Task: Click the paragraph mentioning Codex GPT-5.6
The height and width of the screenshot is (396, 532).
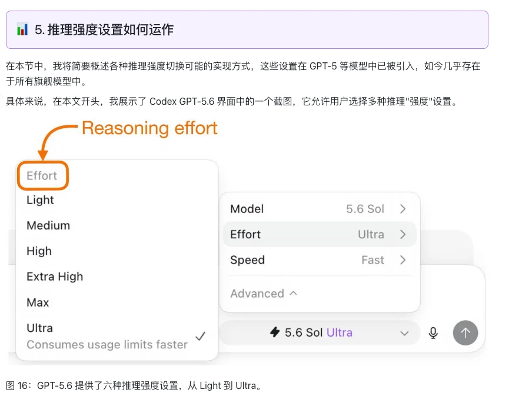Action: (233, 101)
